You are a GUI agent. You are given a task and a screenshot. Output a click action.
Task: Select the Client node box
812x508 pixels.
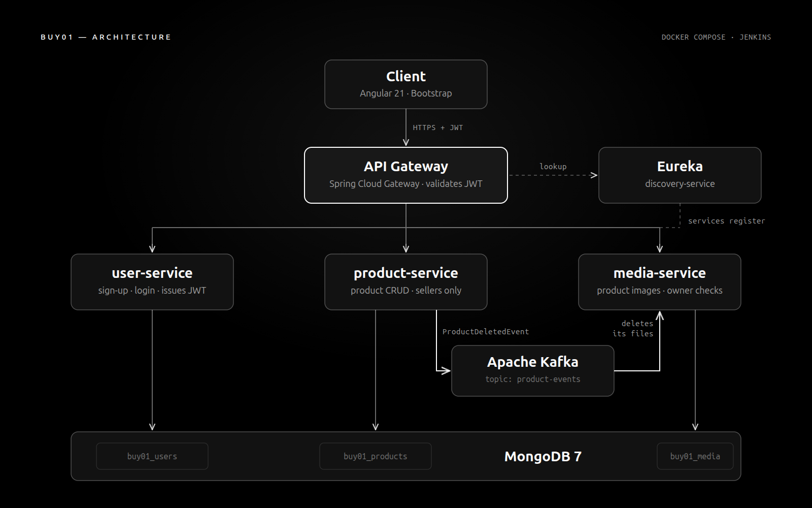pyautogui.click(x=406, y=84)
